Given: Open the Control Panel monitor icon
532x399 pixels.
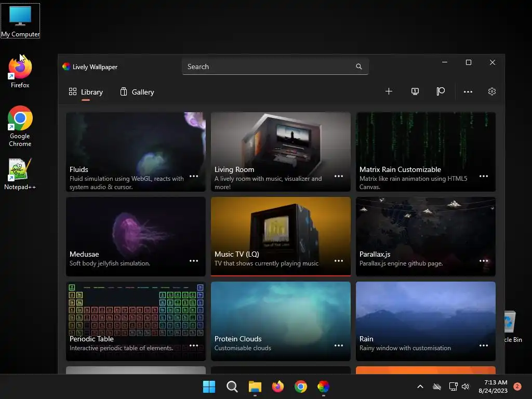Looking at the screenshot, I should pos(415,91).
